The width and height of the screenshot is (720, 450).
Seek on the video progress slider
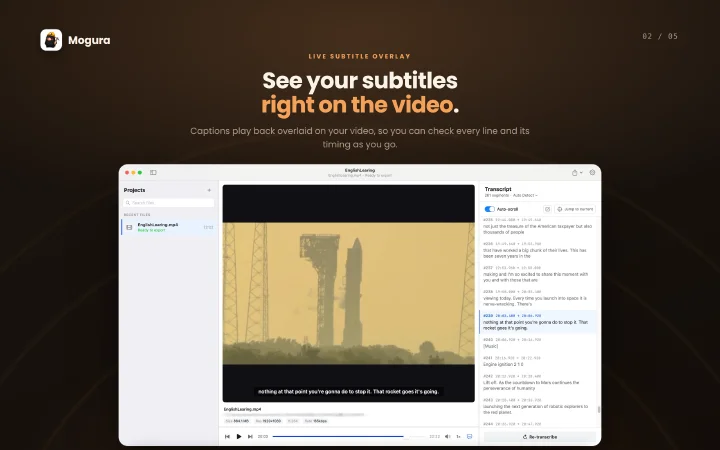pos(349,436)
